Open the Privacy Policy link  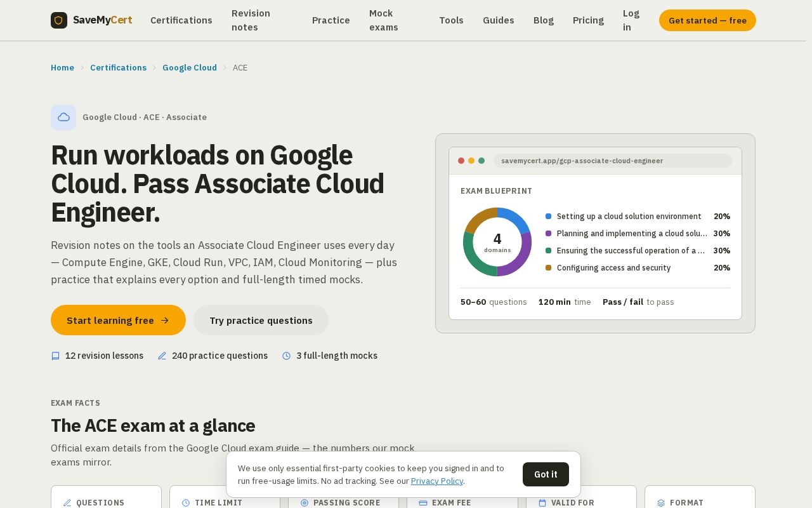pos(437,481)
